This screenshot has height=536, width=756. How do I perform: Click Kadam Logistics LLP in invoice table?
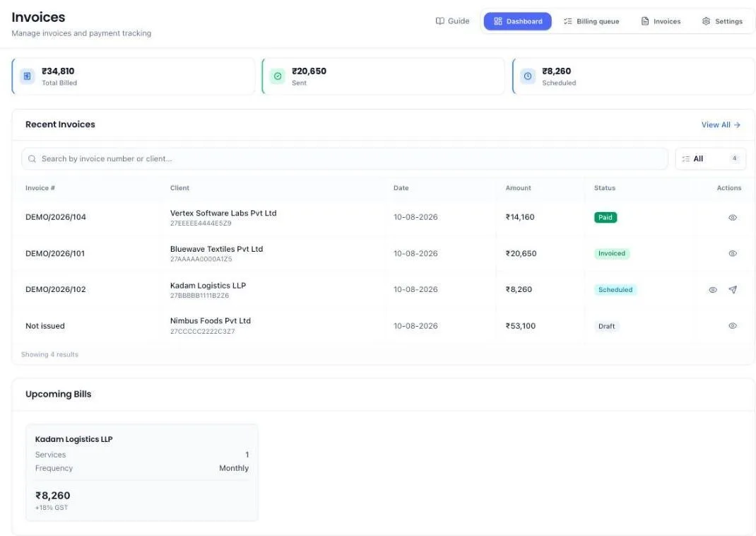(208, 286)
